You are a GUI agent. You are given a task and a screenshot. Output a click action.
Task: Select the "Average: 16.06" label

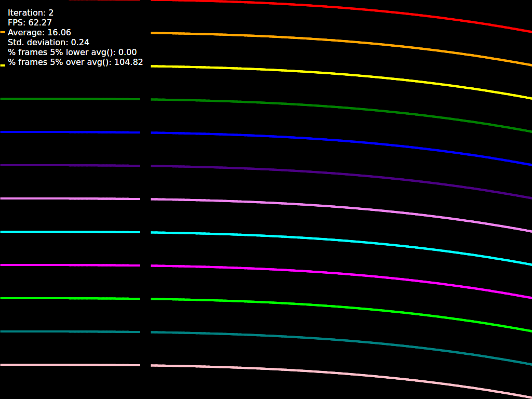coord(39,32)
